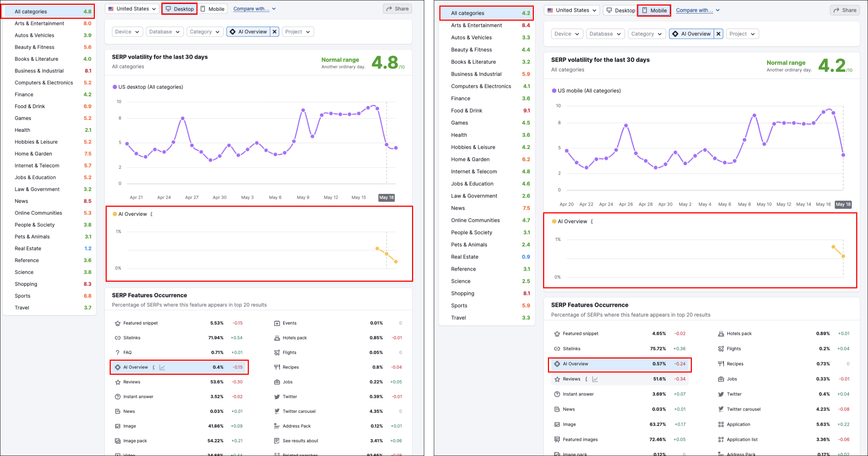
Task: Click the chart icon in mobile Reviews row
Action: coord(595,379)
